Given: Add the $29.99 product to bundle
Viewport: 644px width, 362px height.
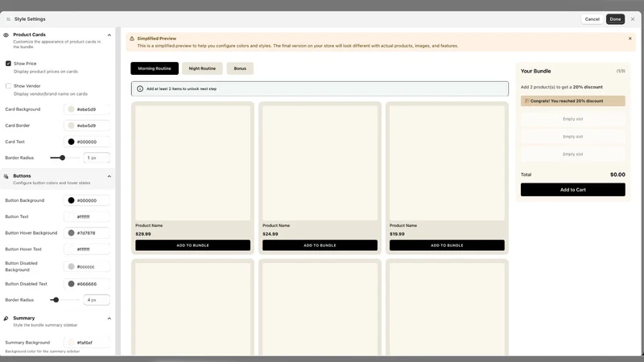Looking at the screenshot, I should click(192, 245).
